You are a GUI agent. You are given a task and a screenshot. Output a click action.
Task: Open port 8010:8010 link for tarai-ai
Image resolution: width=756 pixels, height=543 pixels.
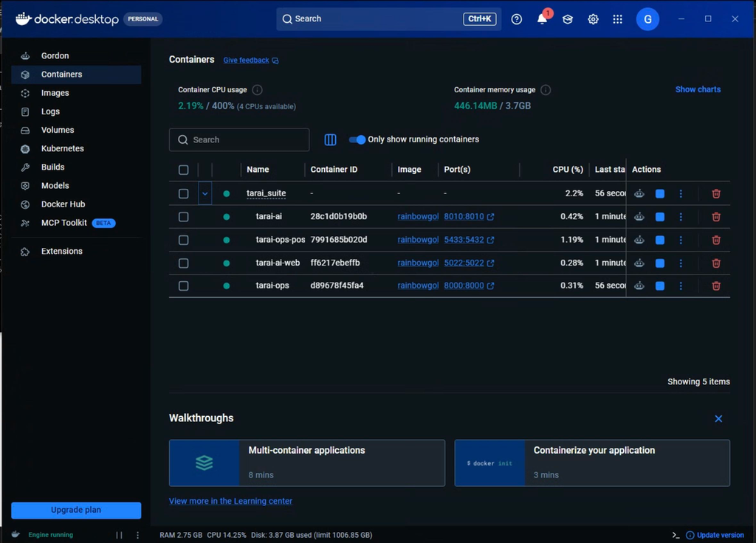469,217
